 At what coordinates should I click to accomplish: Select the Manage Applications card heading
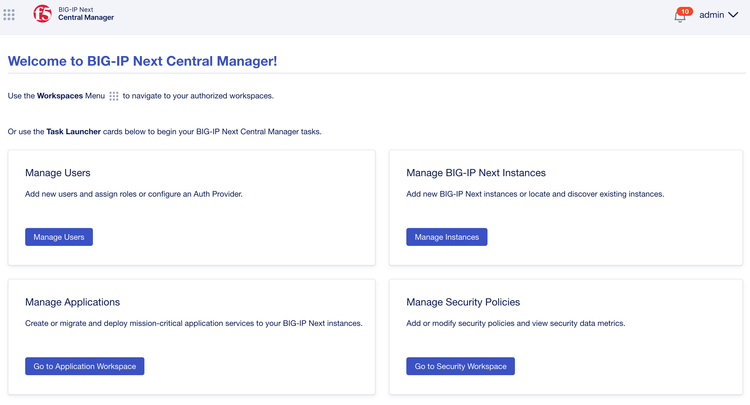point(72,302)
